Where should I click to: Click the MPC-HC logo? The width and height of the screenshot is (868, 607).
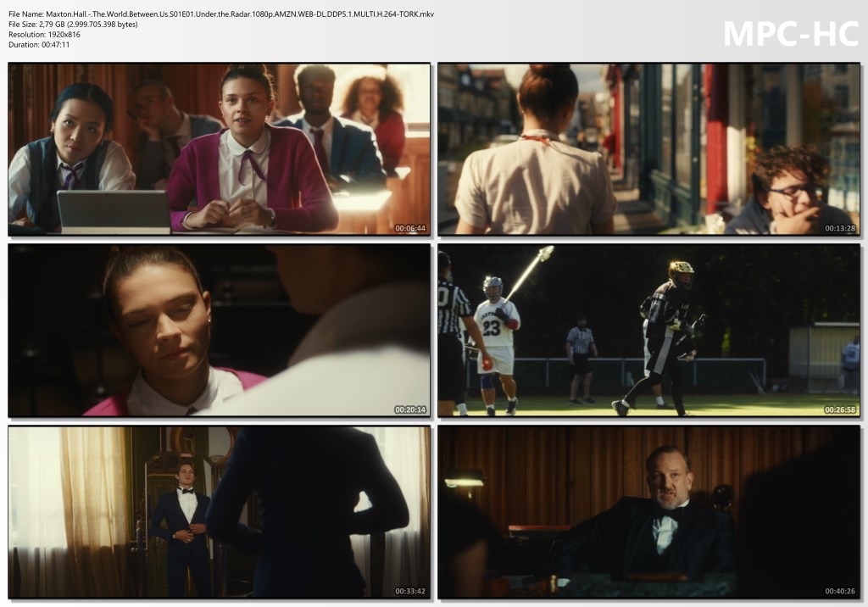click(790, 34)
